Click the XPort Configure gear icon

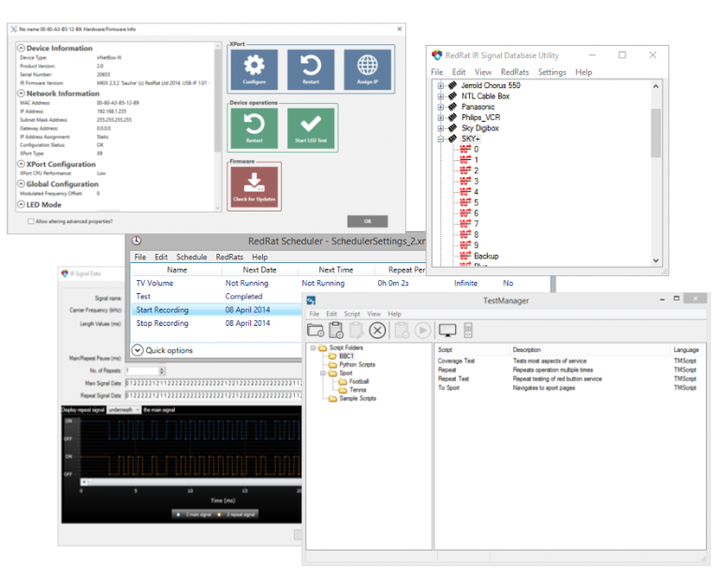point(254,69)
